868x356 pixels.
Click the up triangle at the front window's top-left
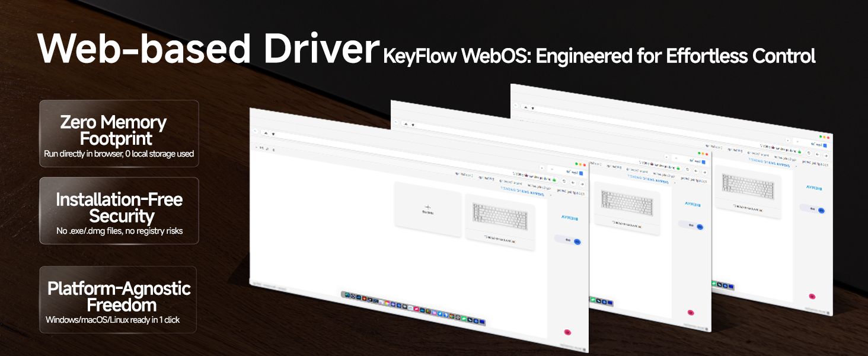(265, 133)
